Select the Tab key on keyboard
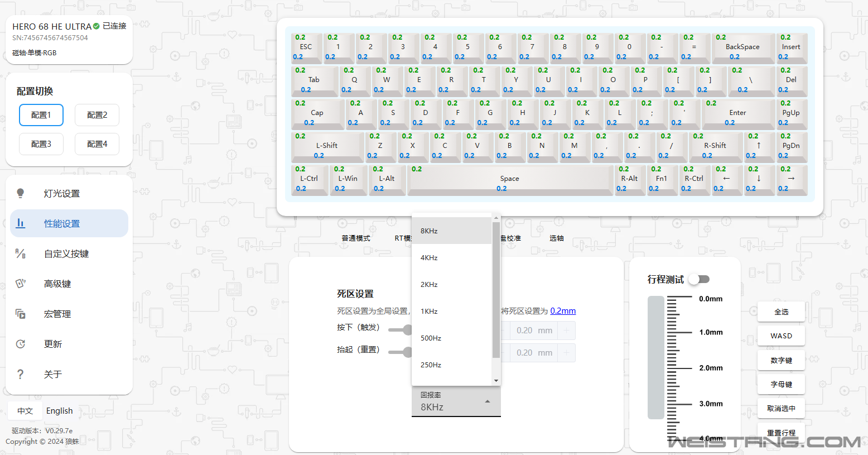 tap(315, 80)
